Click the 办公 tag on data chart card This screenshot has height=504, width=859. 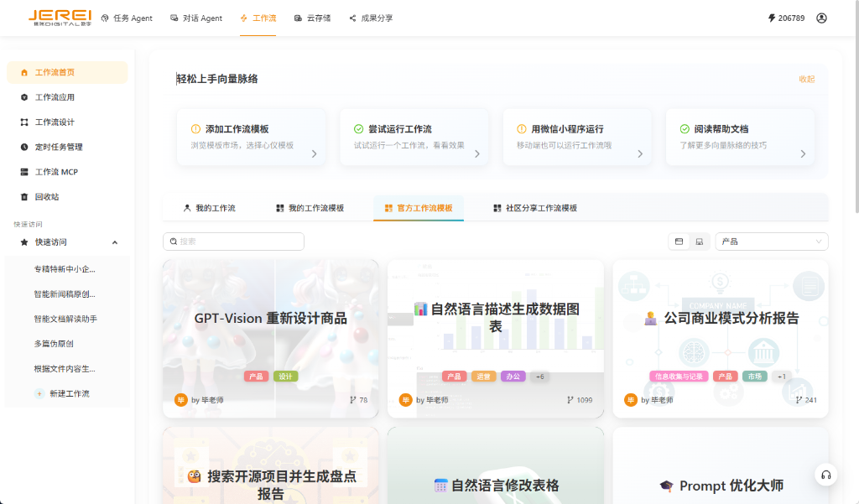(x=513, y=377)
